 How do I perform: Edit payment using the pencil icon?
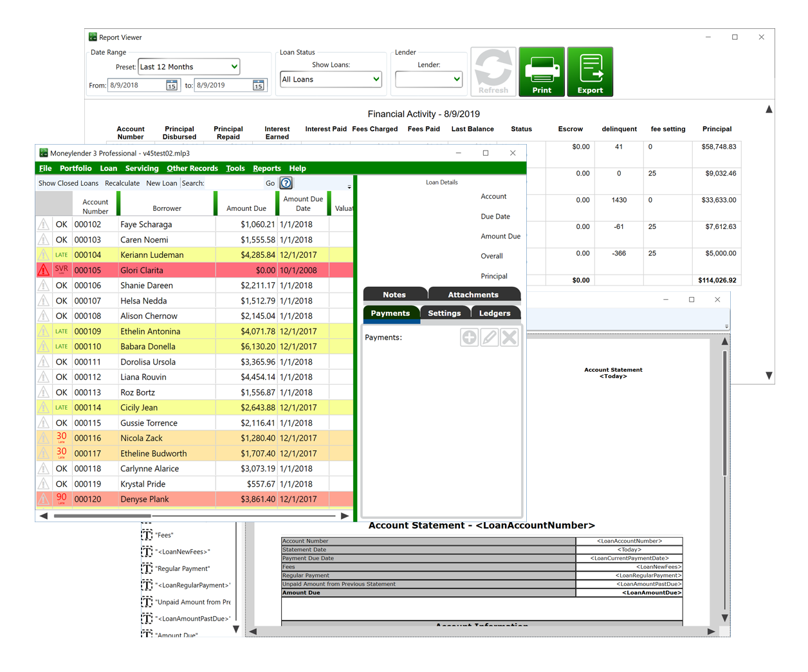pos(490,338)
